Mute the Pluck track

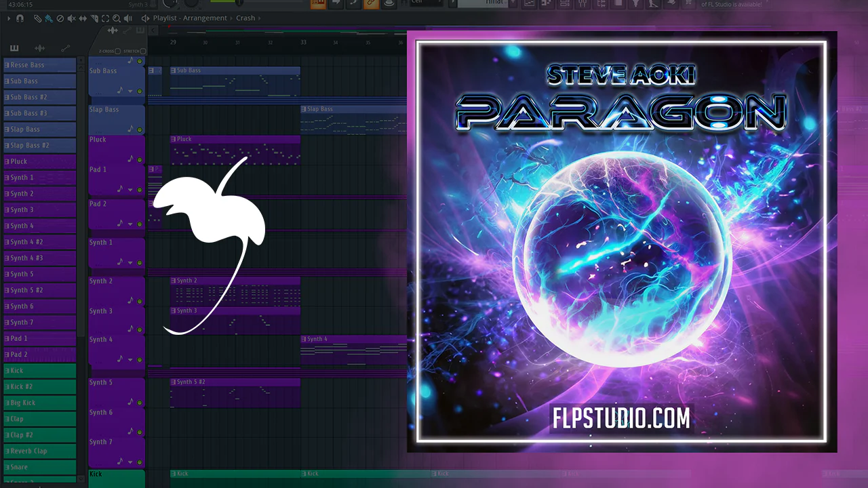[140, 159]
